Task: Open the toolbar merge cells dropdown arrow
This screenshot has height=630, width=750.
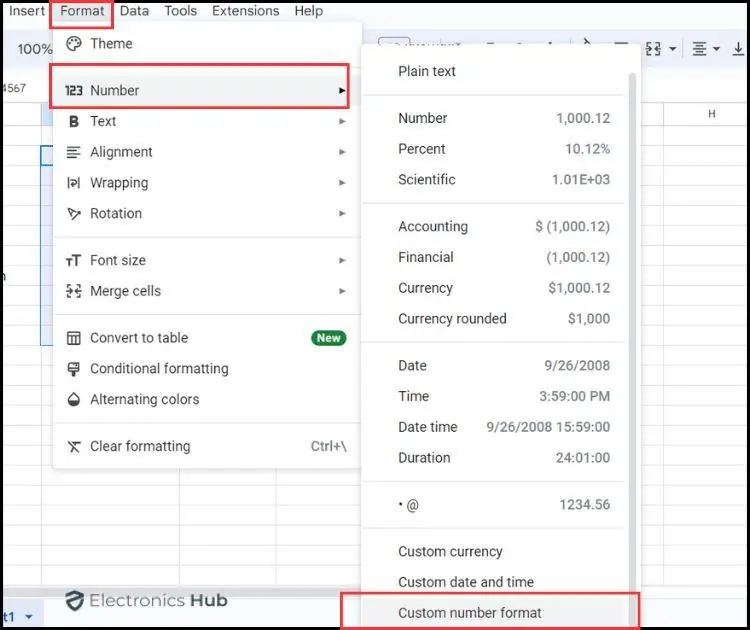Action: [673, 49]
